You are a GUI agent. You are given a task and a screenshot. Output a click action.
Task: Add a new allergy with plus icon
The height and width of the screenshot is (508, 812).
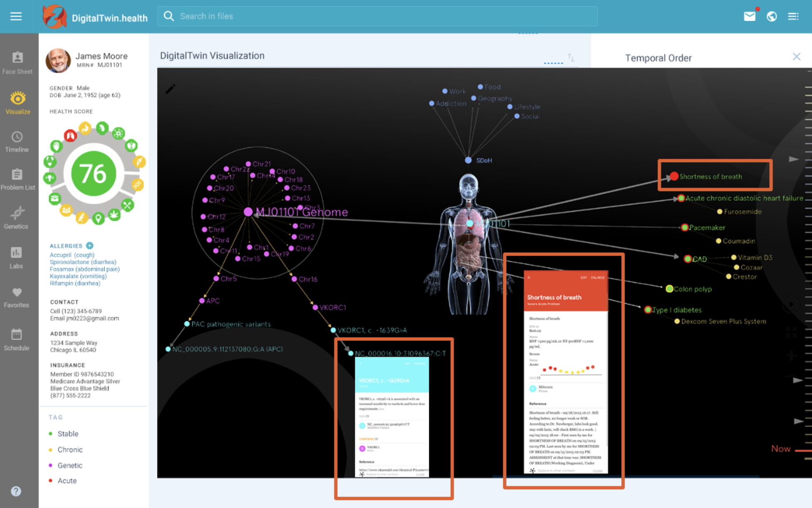pyautogui.click(x=90, y=245)
